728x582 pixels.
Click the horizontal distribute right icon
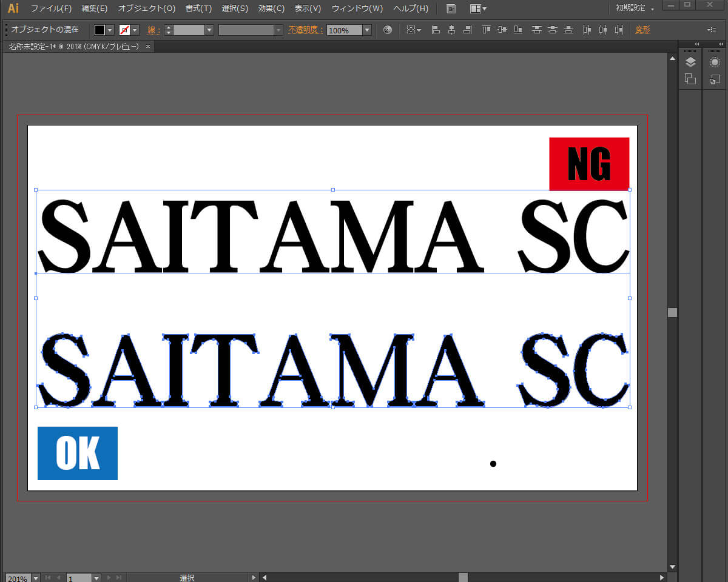tap(618, 30)
